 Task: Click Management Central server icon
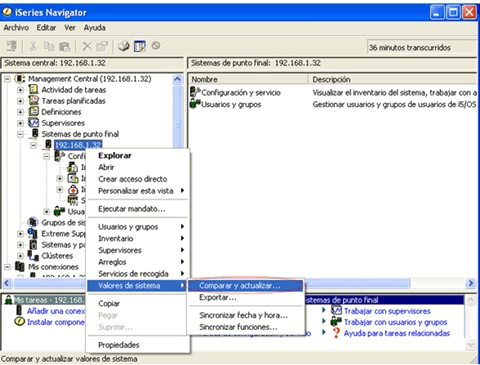click(20, 79)
